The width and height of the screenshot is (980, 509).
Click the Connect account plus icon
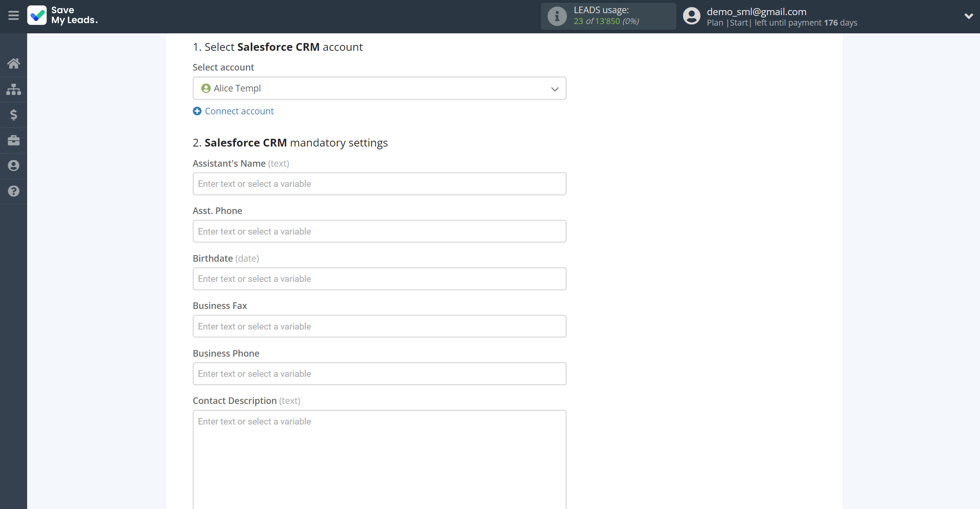pos(197,111)
